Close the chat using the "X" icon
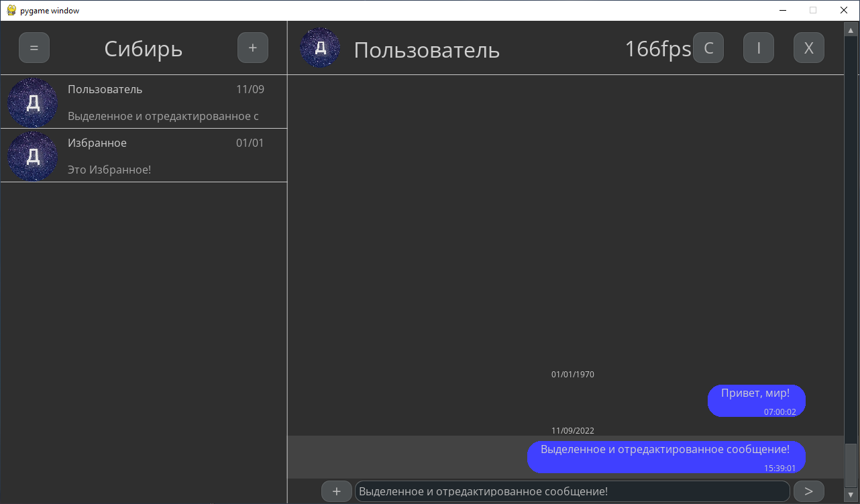Screen dimensions: 860x504 [x=808, y=47]
